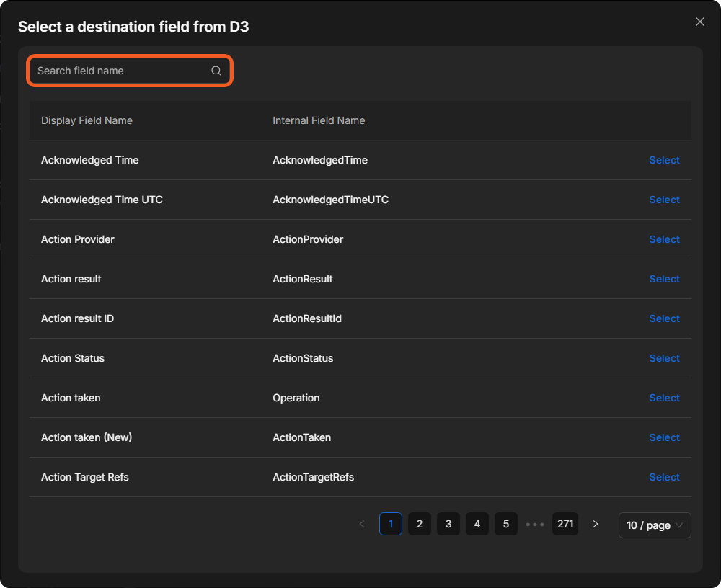Click the ActionTaken internal name cell
The height and width of the screenshot is (588, 721).
click(301, 437)
